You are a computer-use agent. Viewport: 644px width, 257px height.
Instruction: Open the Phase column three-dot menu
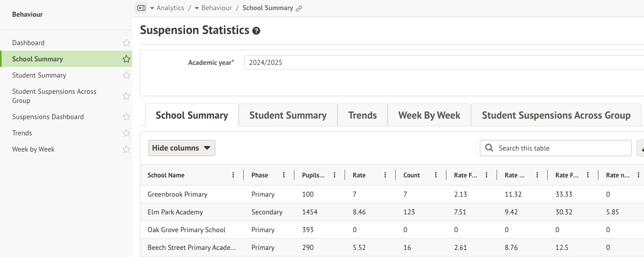(x=284, y=175)
